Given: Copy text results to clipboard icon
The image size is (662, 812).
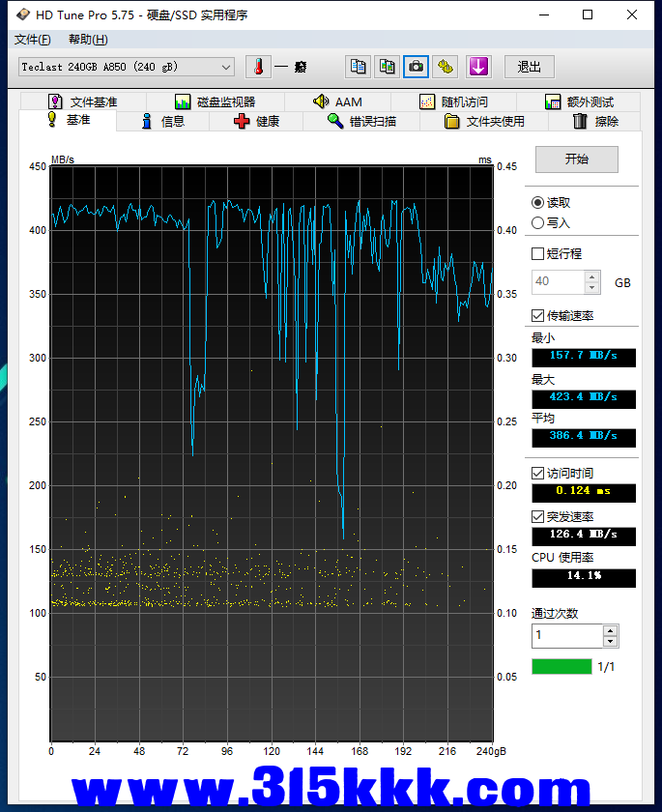Looking at the screenshot, I should 358,67.
